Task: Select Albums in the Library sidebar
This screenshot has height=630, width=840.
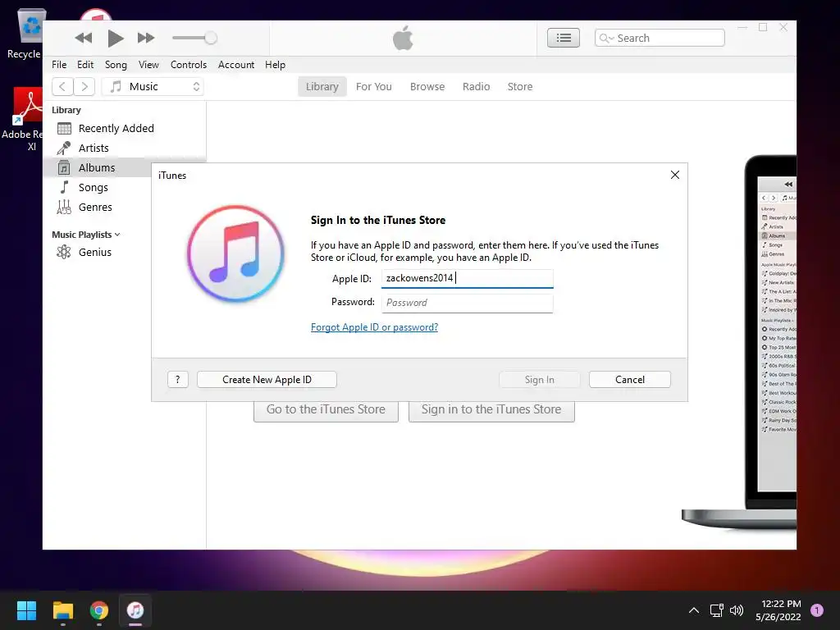Action: tap(97, 167)
